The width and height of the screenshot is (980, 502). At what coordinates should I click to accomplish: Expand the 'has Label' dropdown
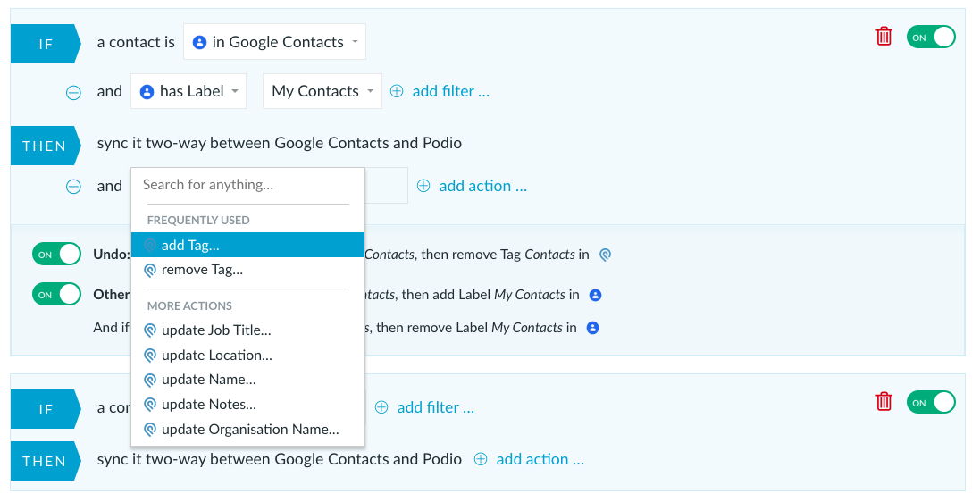188,91
